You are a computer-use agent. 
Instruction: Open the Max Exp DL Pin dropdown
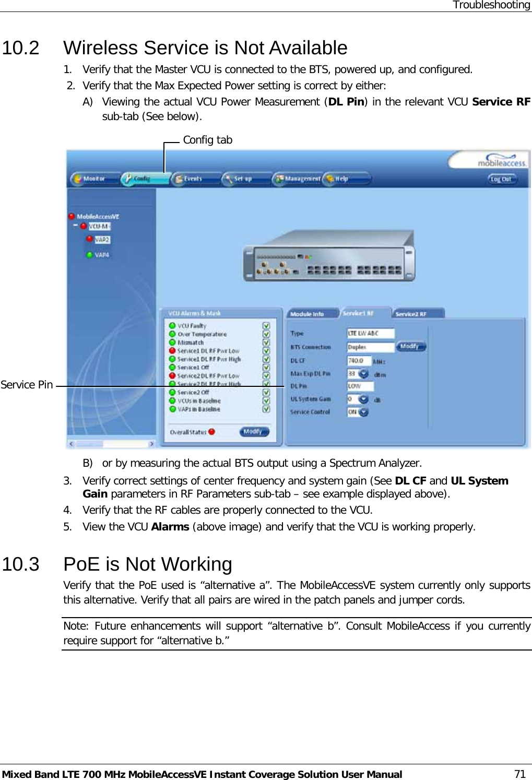(x=364, y=374)
